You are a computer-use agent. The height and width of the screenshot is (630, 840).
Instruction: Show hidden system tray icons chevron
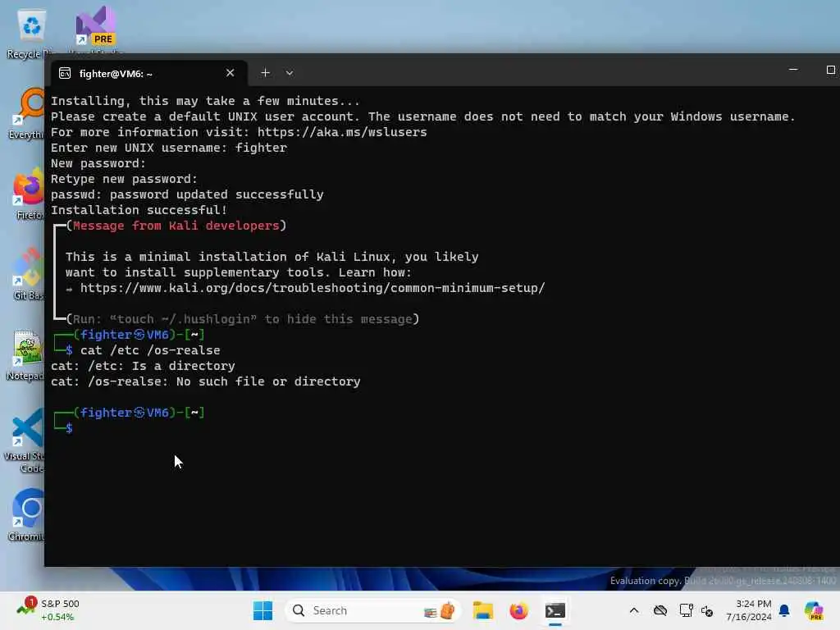(634, 610)
